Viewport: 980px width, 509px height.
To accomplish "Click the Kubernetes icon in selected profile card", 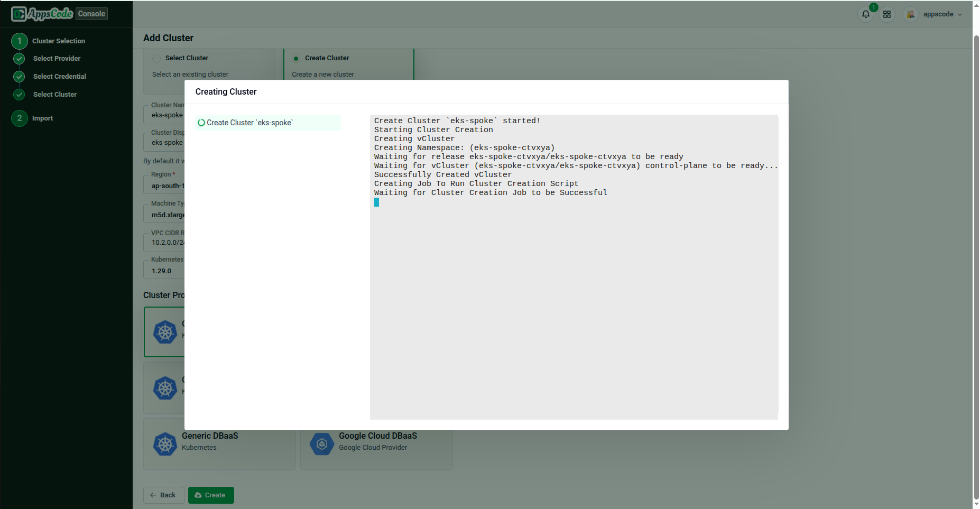I will [165, 332].
